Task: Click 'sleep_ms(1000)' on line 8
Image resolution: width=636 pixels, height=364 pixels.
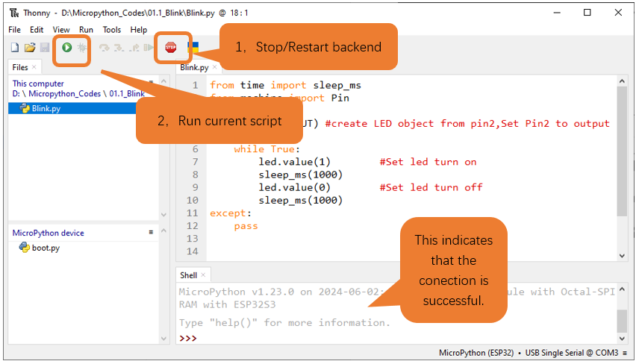Action: point(301,175)
